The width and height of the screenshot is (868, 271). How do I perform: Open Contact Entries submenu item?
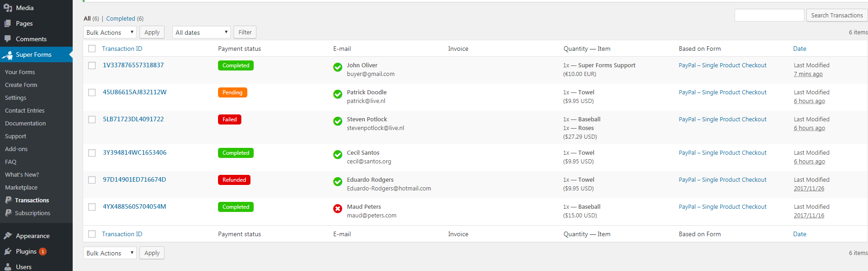(x=25, y=110)
